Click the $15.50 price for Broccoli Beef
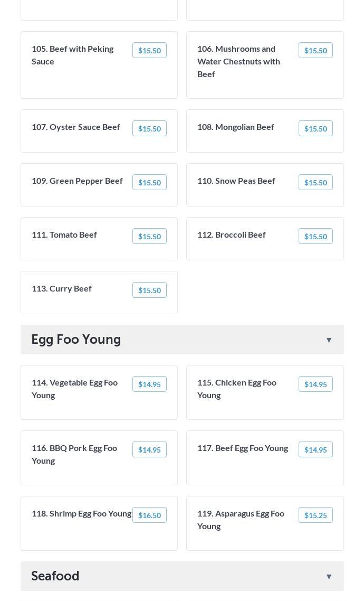This screenshot has width=364, height=601. point(315,236)
